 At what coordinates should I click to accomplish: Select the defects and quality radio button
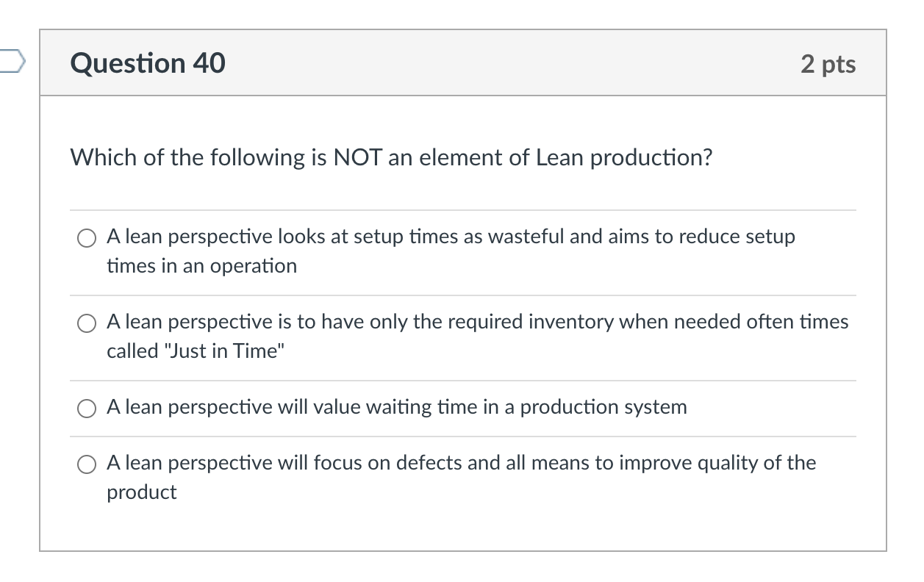[x=87, y=464]
